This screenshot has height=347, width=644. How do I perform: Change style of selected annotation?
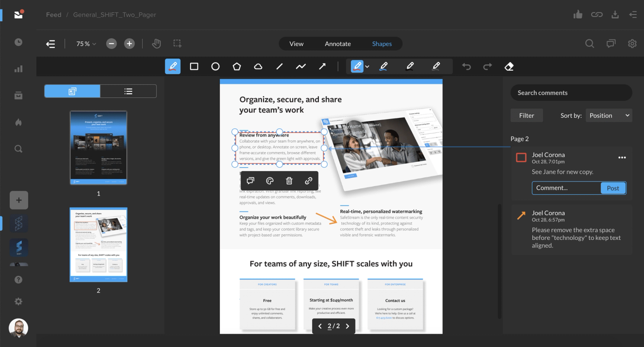pos(270,181)
